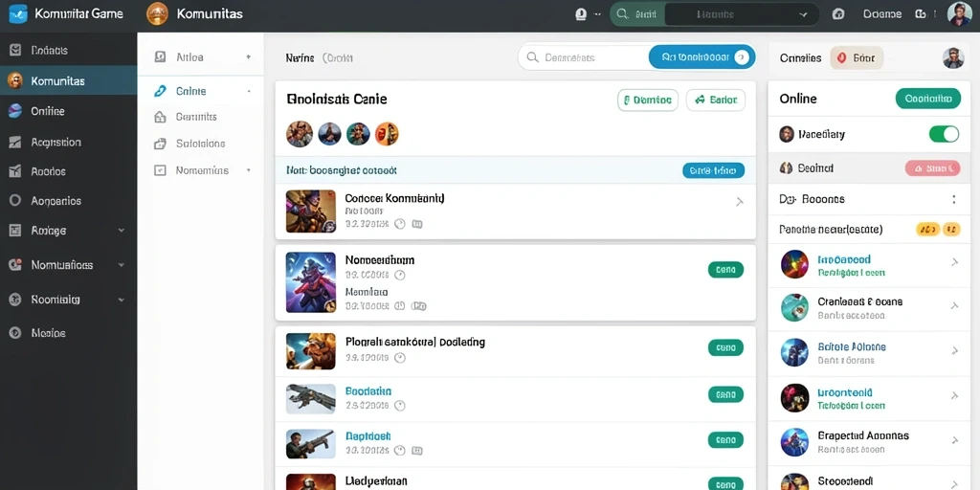Image resolution: width=980 pixels, height=490 pixels.
Task: Open the Cranloast & ooane avatar icon
Action: coord(794,307)
